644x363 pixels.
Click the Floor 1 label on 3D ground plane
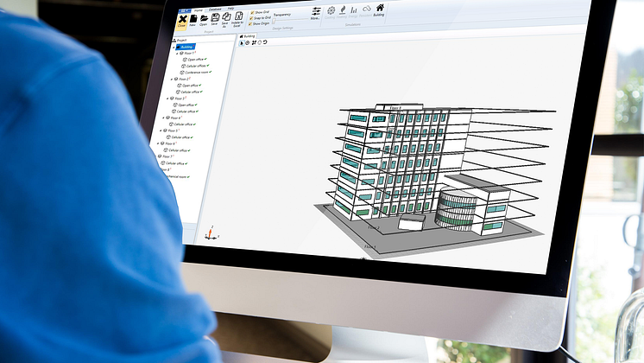click(370, 247)
